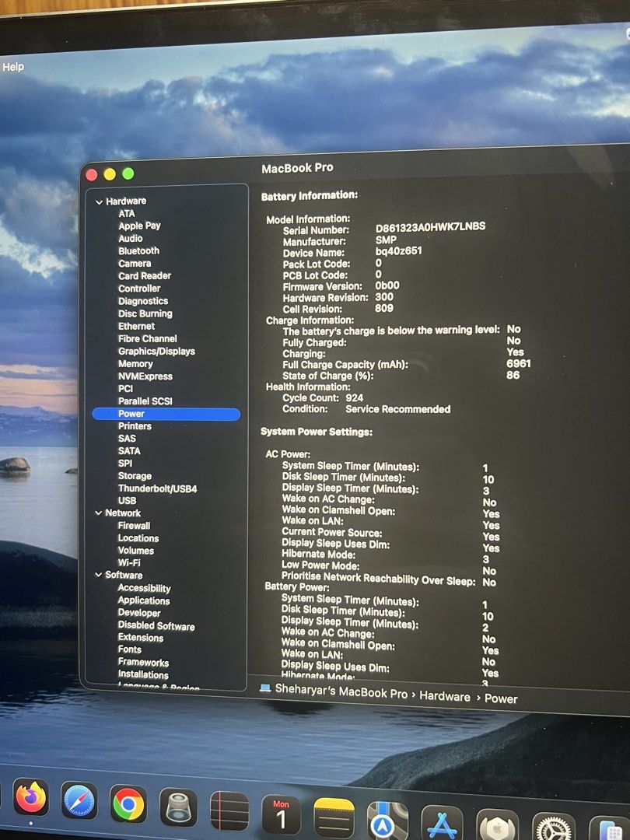
Task: Select Fibre Channel in the sidebar
Action: [x=147, y=338]
